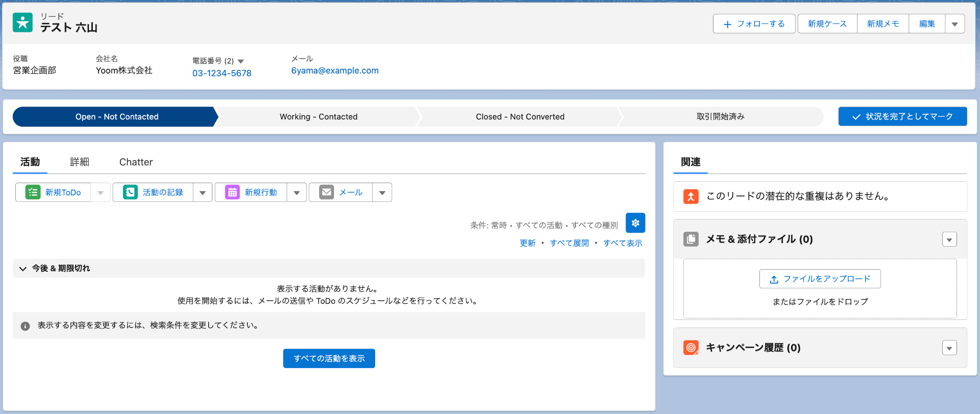Expand the 電話番号 (2) dropdown arrow
Screen dimensions: 980x414
(x=241, y=61)
